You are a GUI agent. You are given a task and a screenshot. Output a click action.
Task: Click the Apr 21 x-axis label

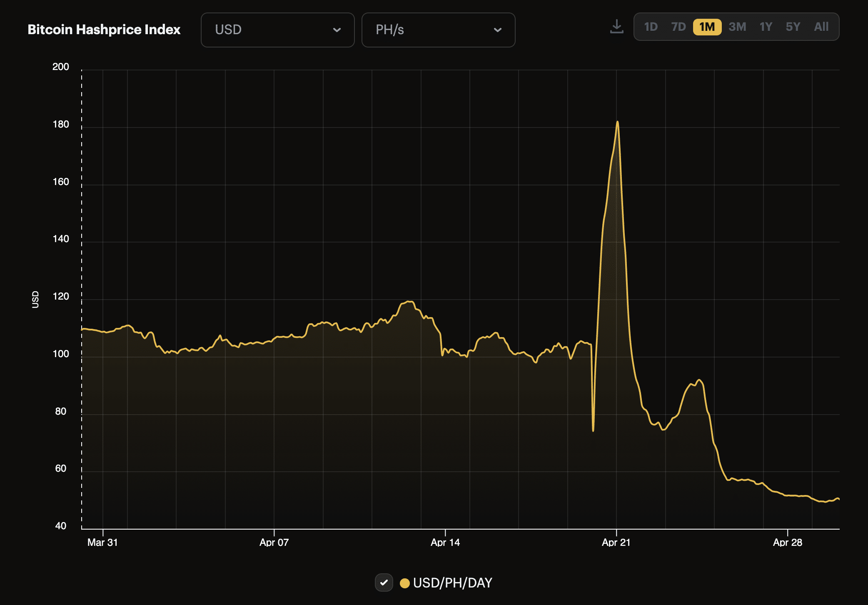pyautogui.click(x=616, y=542)
